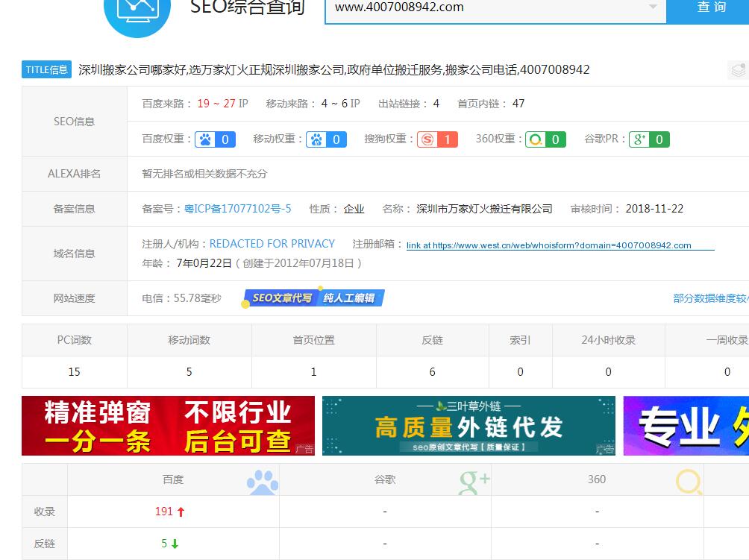Click the 反链 summary value 6
749x560 pixels.
432,372
